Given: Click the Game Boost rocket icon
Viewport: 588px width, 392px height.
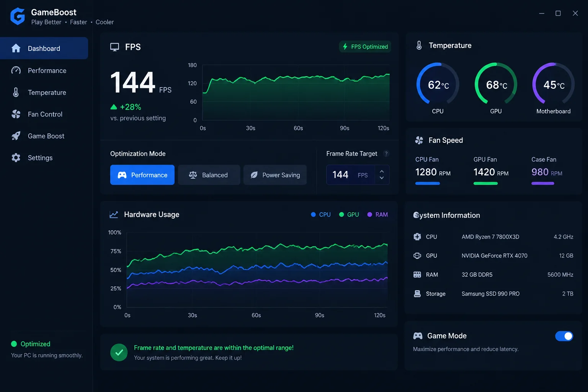Looking at the screenshot, I should pyautogui.click(x=16, y=136).
